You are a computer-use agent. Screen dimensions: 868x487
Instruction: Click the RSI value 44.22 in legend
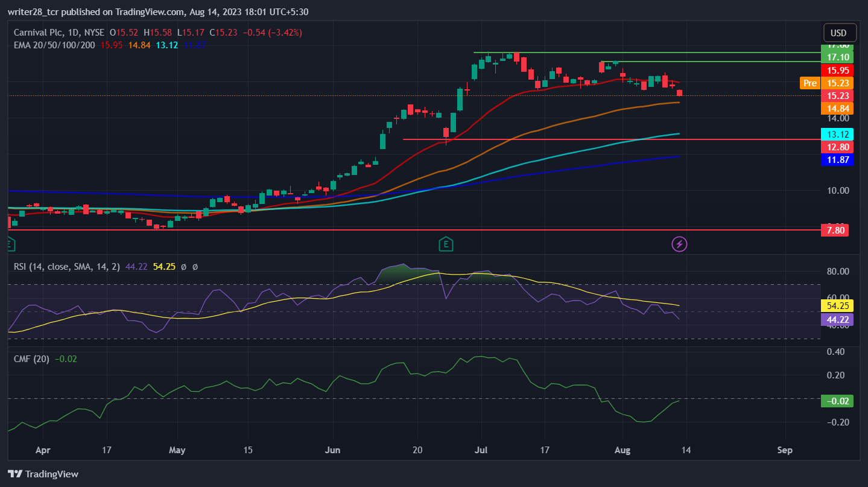click(136, 266)
